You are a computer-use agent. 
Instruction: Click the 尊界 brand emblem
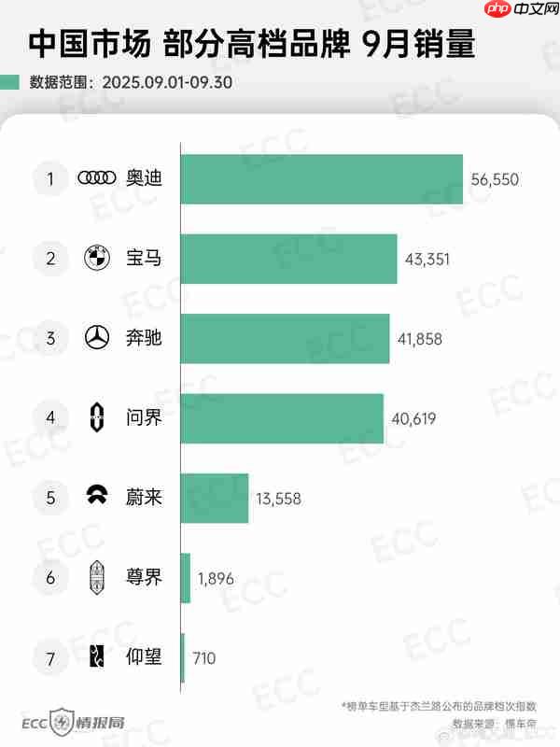coord(97,577)
